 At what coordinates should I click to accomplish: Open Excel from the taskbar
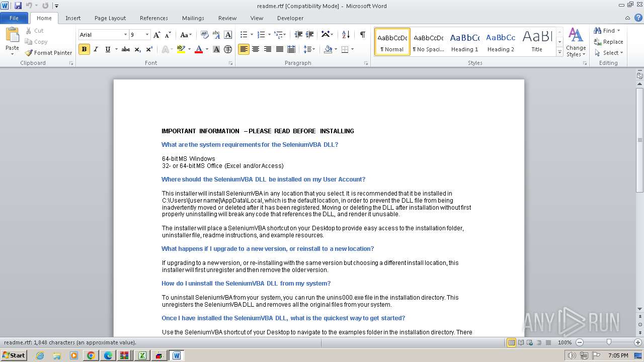[142, 355]
